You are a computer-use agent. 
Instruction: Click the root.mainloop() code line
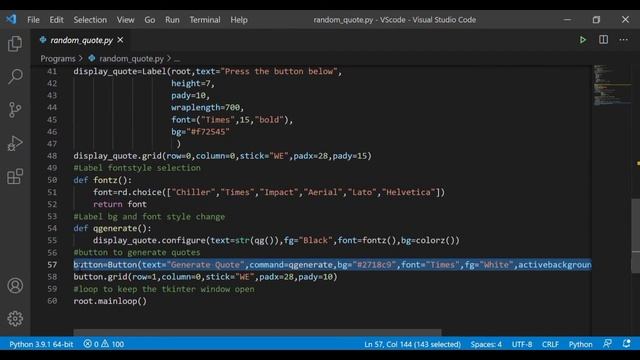pyautogui.click(x=110, y=301)
